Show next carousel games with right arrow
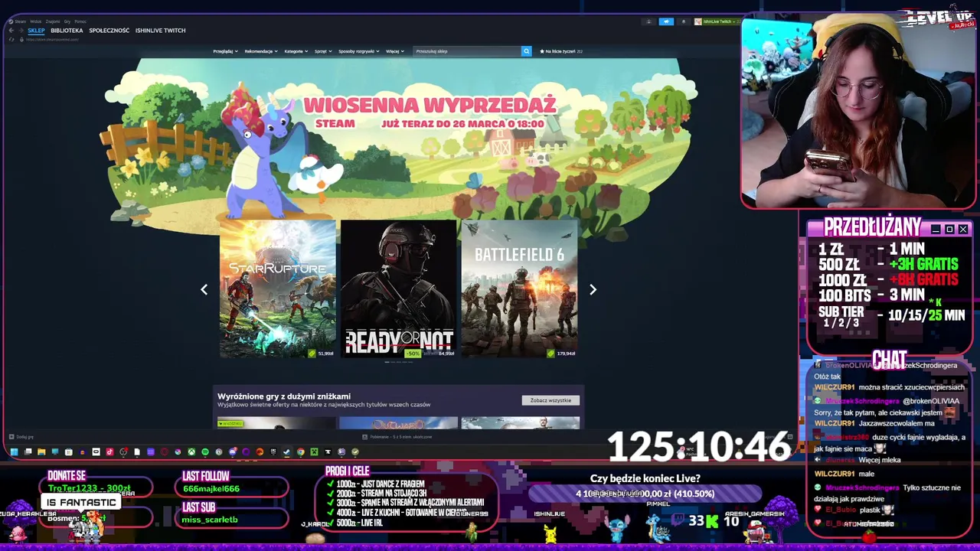The width and height of the screenshot is (980, 551). [x=593, y=289]
